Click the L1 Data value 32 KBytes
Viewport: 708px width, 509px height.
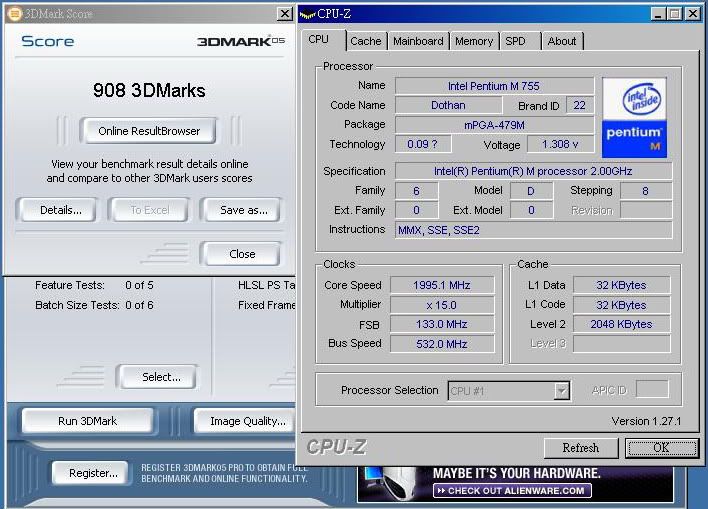tap(621, 285)
